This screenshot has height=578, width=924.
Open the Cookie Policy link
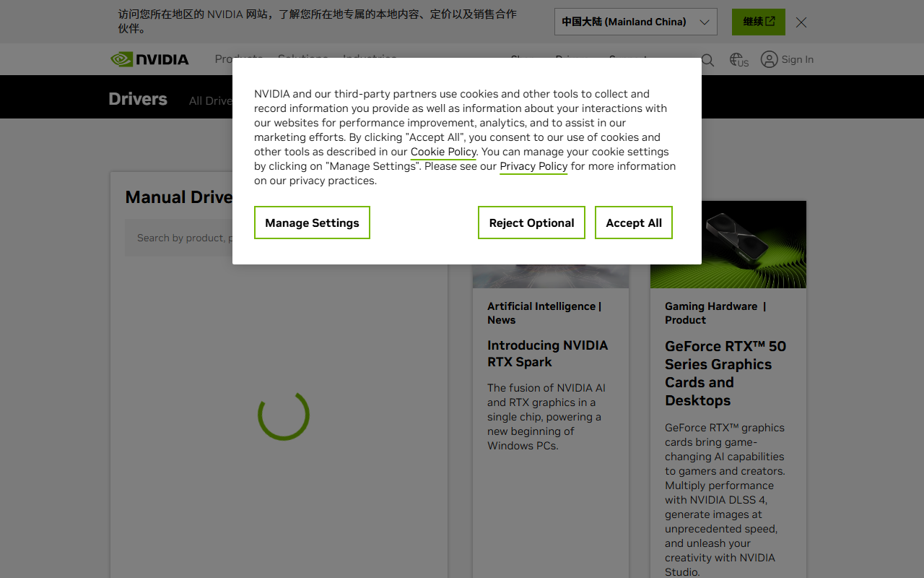[443, 152]
